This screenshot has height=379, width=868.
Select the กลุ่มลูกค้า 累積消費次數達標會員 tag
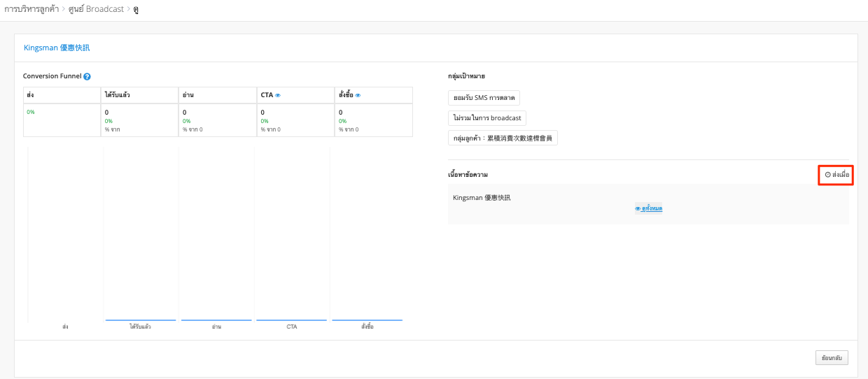(503, 138)
